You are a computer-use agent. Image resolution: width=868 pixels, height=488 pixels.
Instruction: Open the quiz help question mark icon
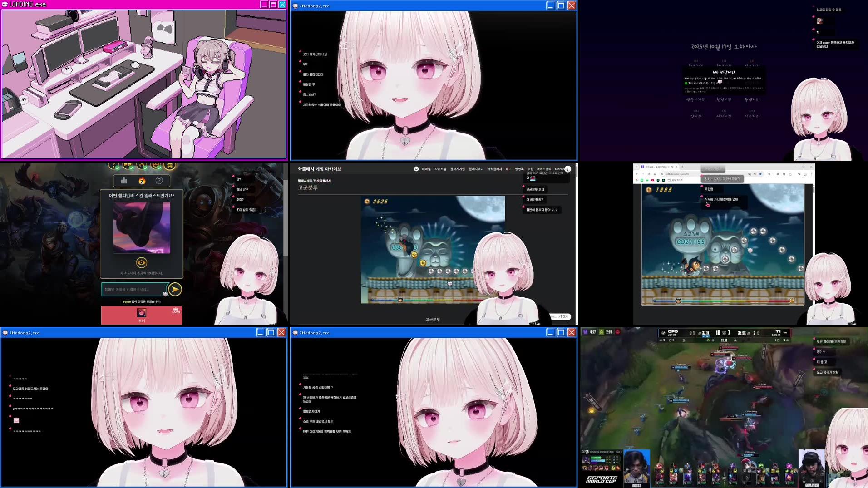[x=159, y=181]
